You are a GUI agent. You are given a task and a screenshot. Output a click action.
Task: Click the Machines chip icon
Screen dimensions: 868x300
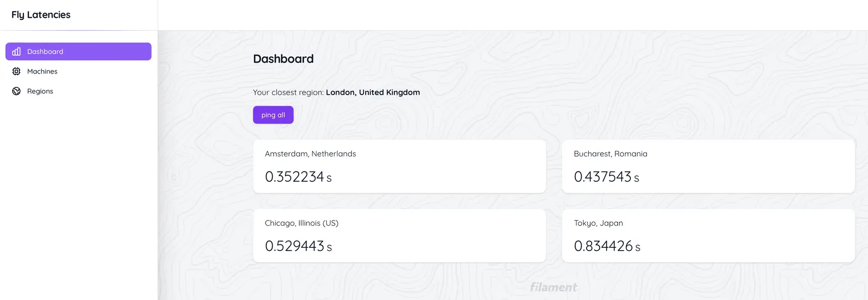click(16, 72)
